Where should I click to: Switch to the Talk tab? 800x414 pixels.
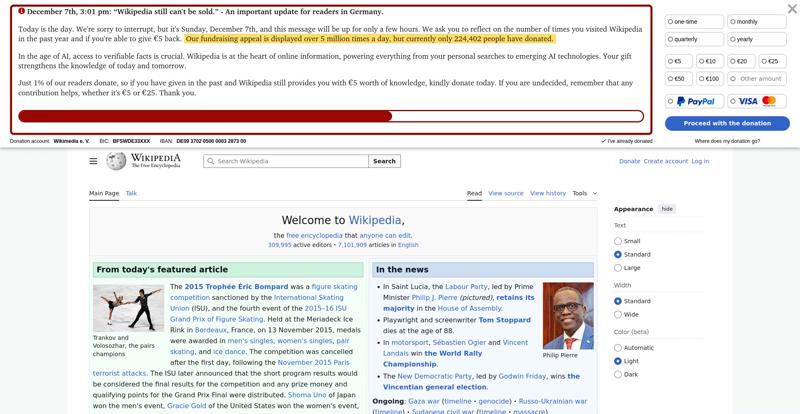point(131,193)
